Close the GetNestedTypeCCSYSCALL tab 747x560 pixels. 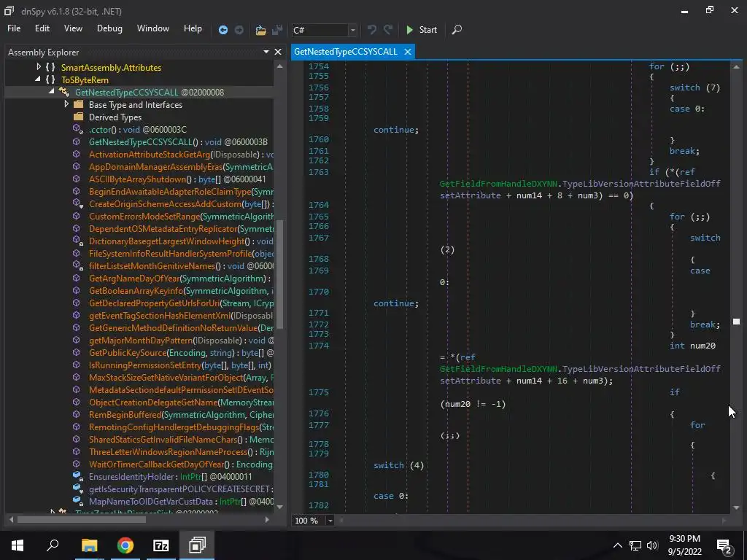click(408, 52)
